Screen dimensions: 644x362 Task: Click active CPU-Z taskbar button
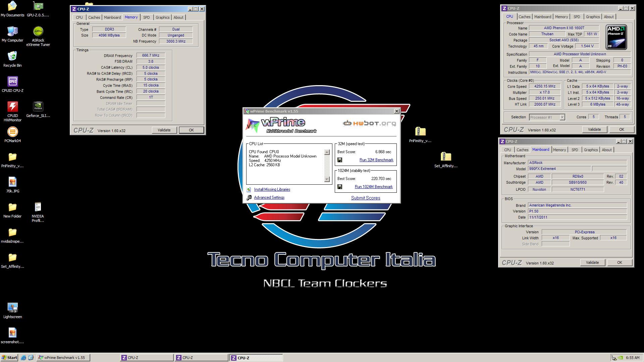257,358
